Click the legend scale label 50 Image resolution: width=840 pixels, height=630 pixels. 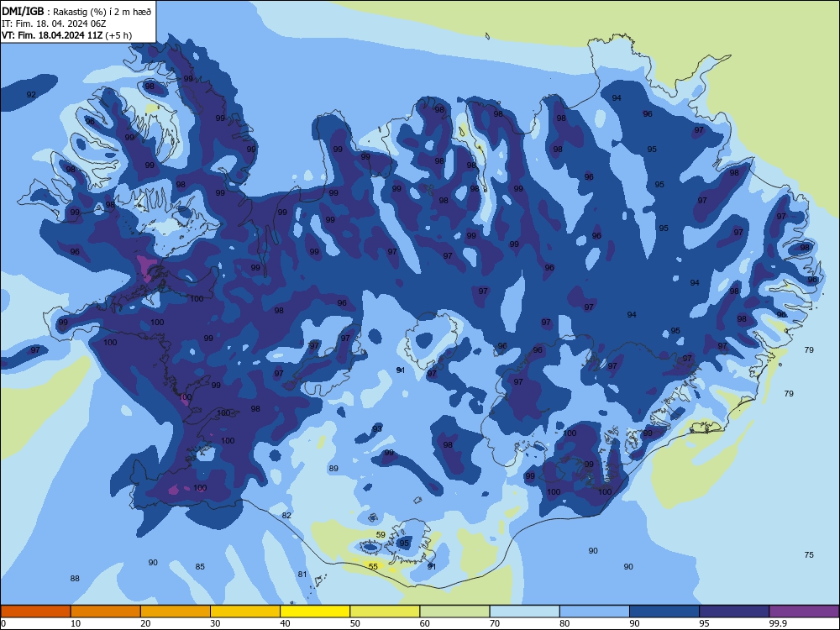[355, 623]
